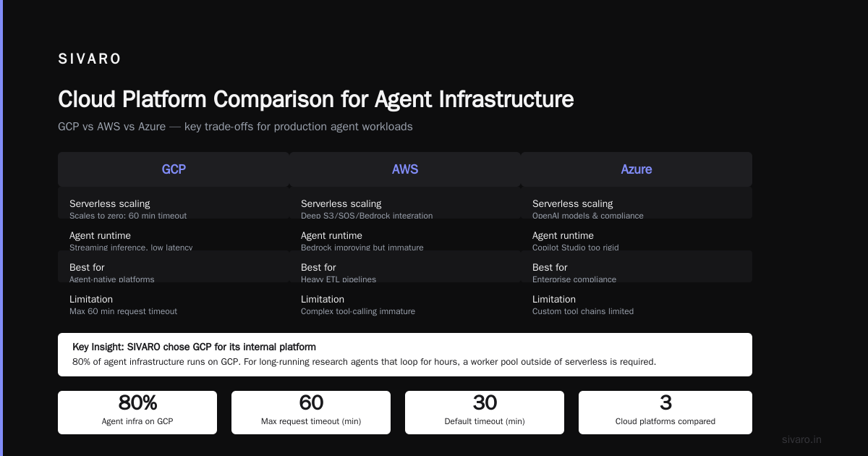Viewport: 868px width, 456px height.
Task: Click Serverless scaling label in AWS column
Action: pyautogui.click(x=341, y=203)
